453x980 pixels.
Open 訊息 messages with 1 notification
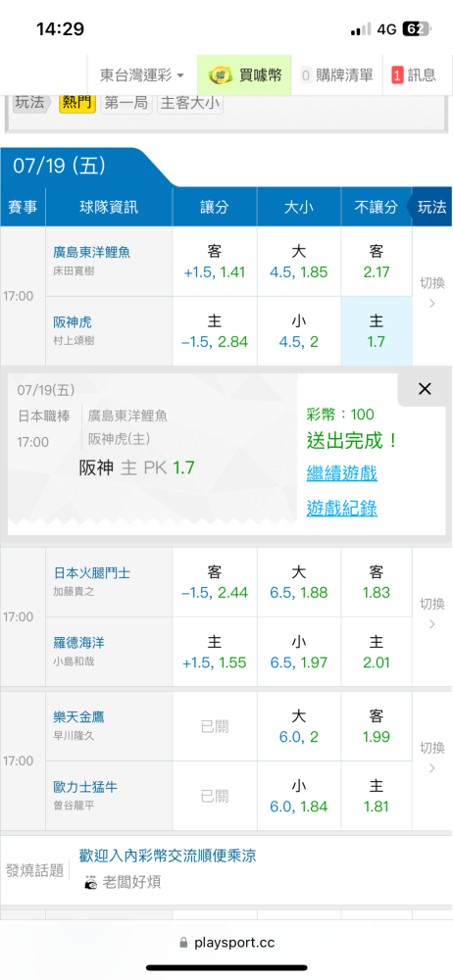(x=414, y=75)
